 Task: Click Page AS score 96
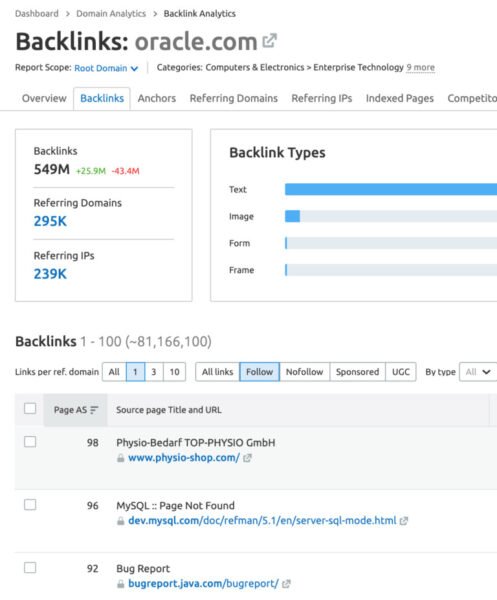pos(93,506)
